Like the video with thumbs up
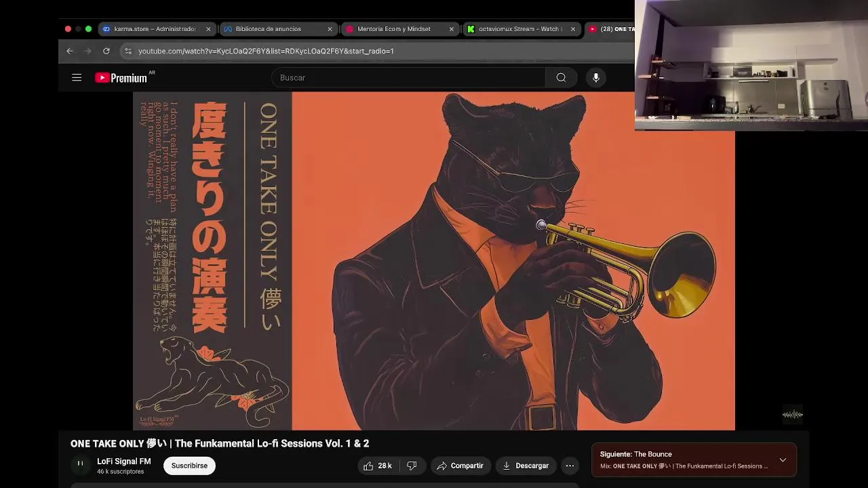 377,466
